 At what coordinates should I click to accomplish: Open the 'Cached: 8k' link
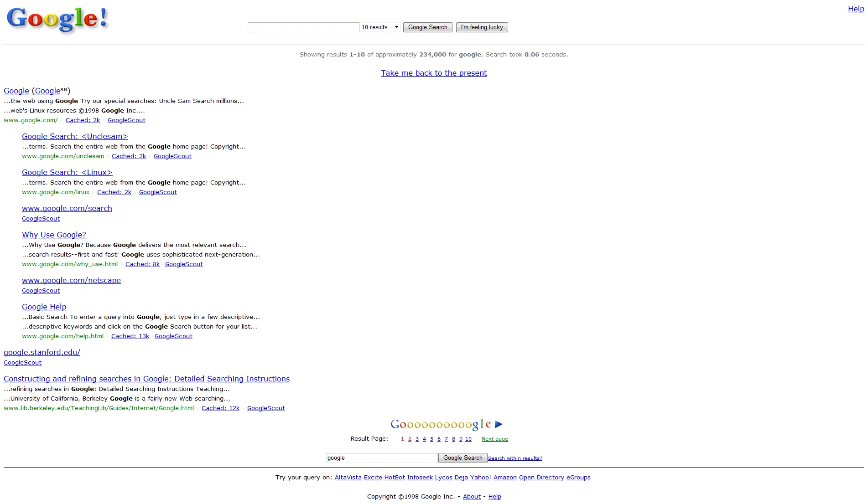142,264
